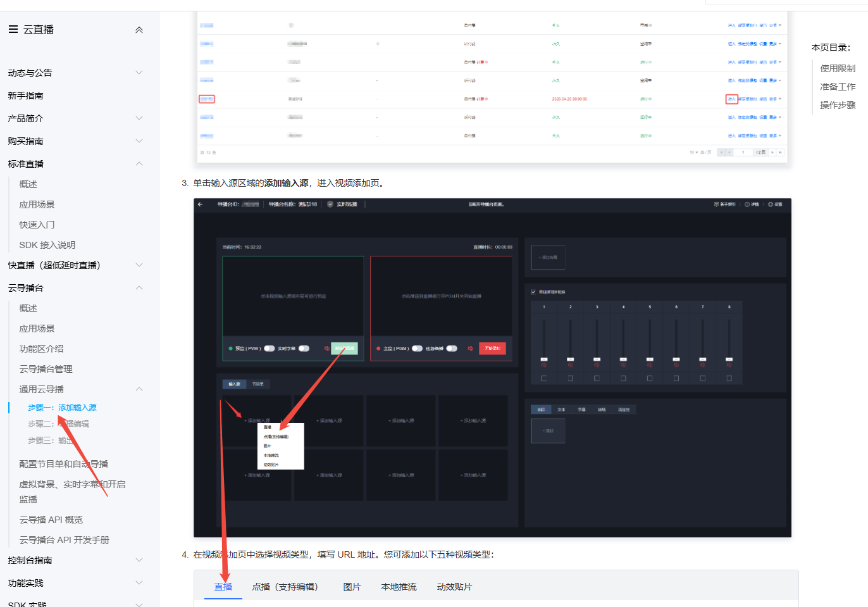Collapse the sidebar with the double-chevron icon
Viewport: 868px width, 607px height.
pos(139,30)
